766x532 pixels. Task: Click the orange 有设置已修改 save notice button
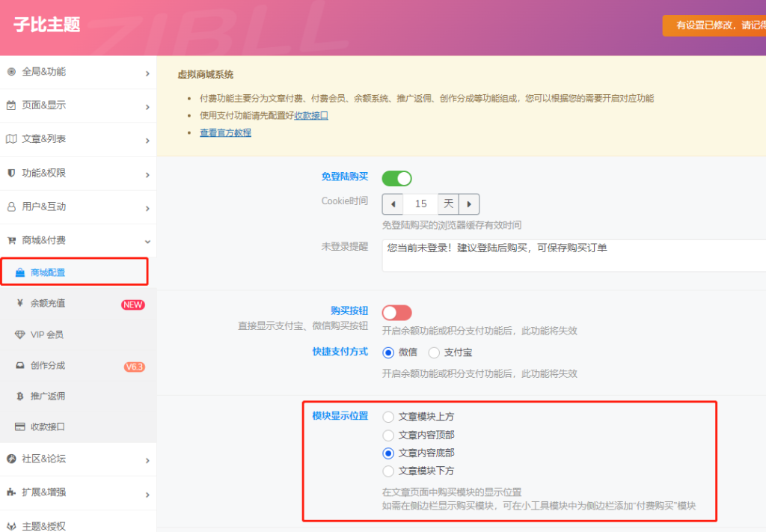pyautogui.click(x=714, y=25)
